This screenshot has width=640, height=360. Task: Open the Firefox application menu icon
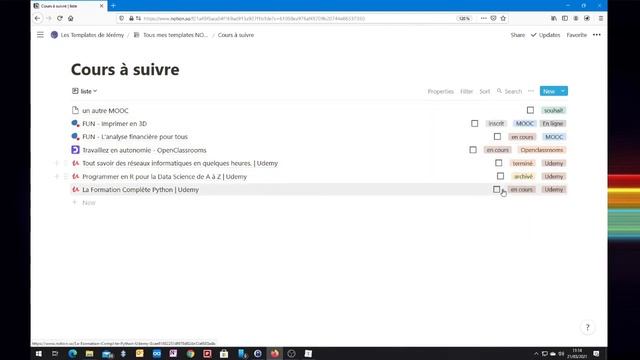pyautogui.click(x=601, y=18)
